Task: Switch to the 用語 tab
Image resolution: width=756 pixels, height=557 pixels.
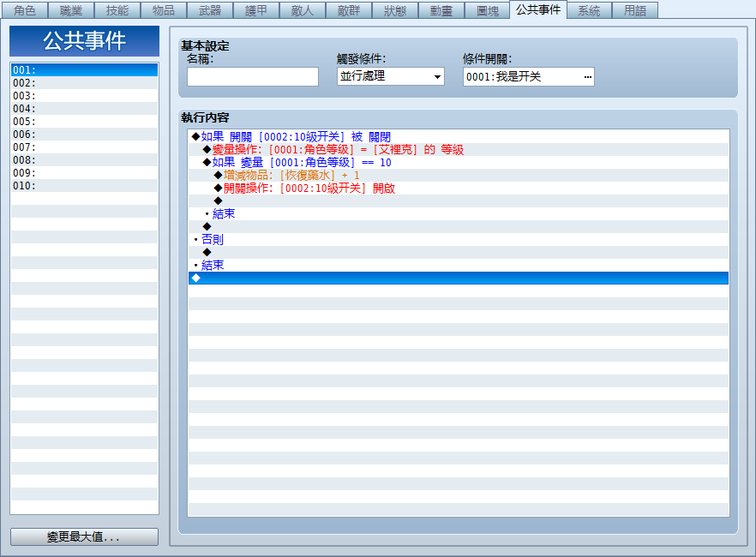Action: click(x=635, y=10)
